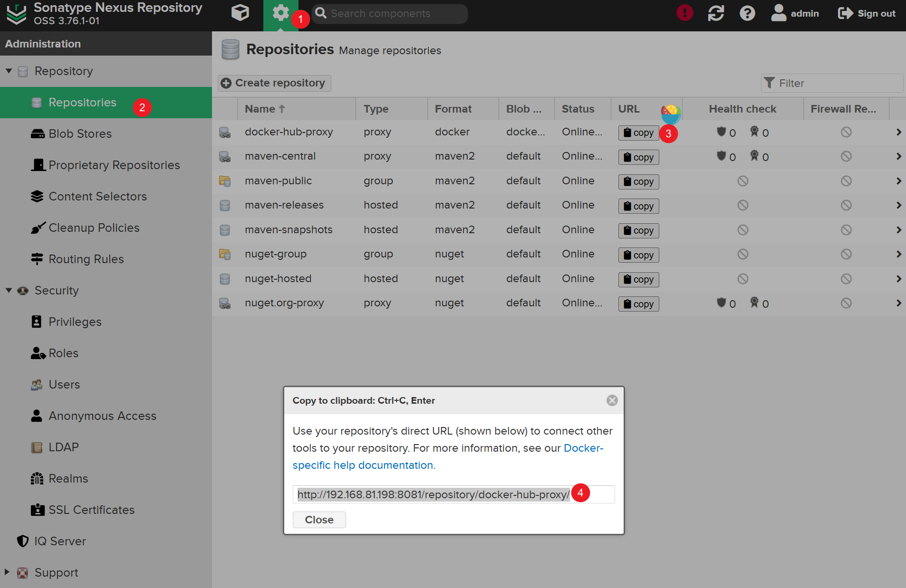
Task: Open the Browse cube icon
Action: click(240, 13)
